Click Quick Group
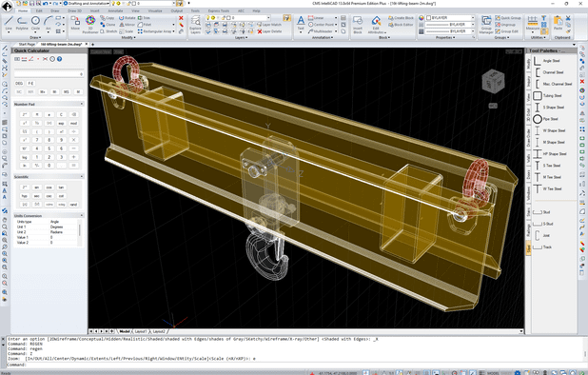This screenshot has height=375, width=588. 508,18
